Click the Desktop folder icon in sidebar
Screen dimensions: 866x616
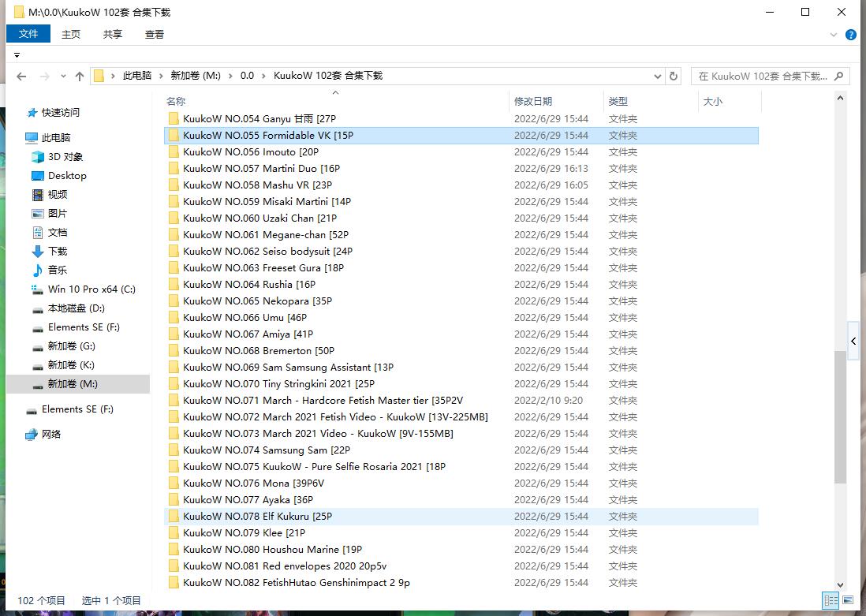38,176
